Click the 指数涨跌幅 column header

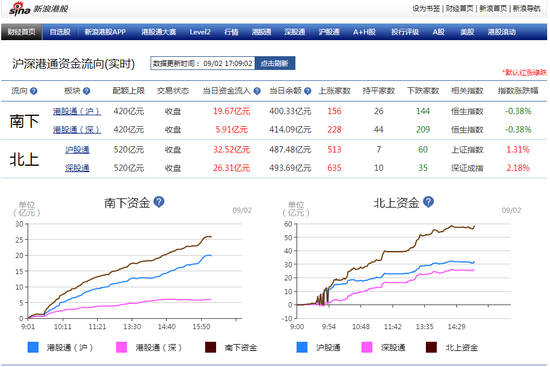(x=518, y=91)
